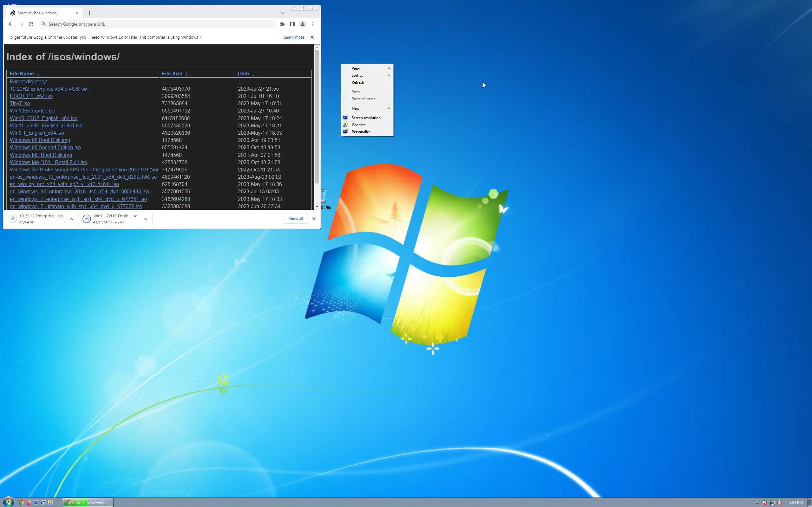
Task: Click the Show all downloads button
Action: pyautogui.click(x=296, y=219)
